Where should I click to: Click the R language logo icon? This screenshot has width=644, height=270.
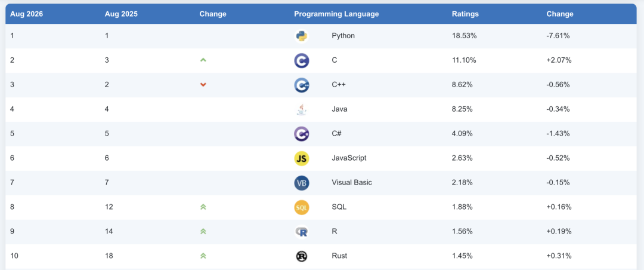click(x=302, y=232)
